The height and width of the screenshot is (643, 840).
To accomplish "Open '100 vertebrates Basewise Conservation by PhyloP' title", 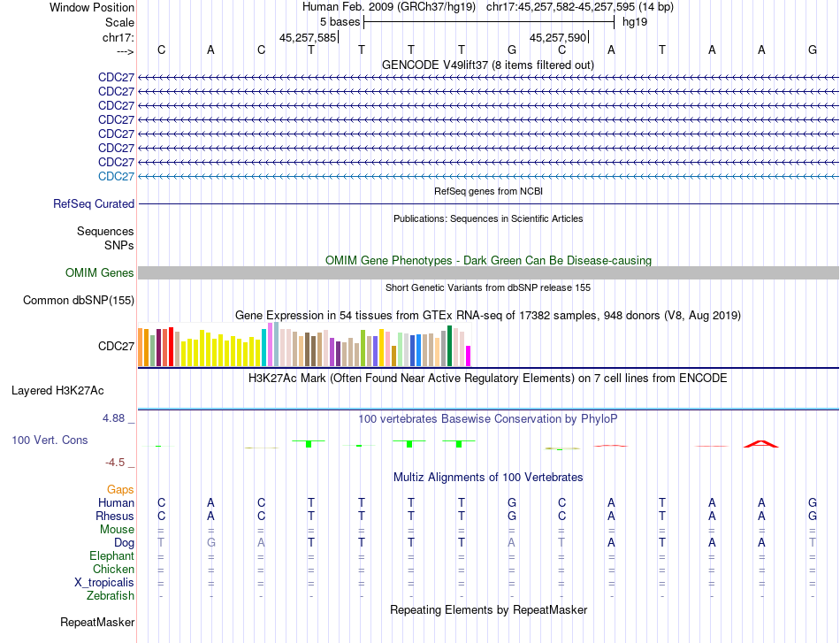I will pos(488,419).
